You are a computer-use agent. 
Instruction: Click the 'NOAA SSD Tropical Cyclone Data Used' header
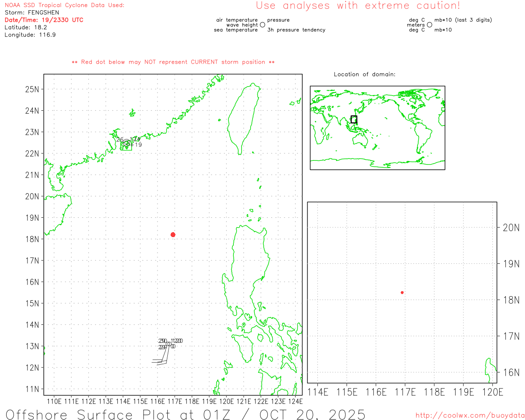(x=64, y=5)
